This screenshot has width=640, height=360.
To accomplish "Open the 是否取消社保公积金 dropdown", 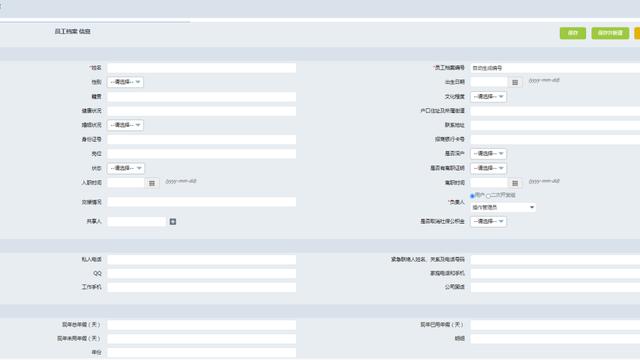I will tap(489, 221).
